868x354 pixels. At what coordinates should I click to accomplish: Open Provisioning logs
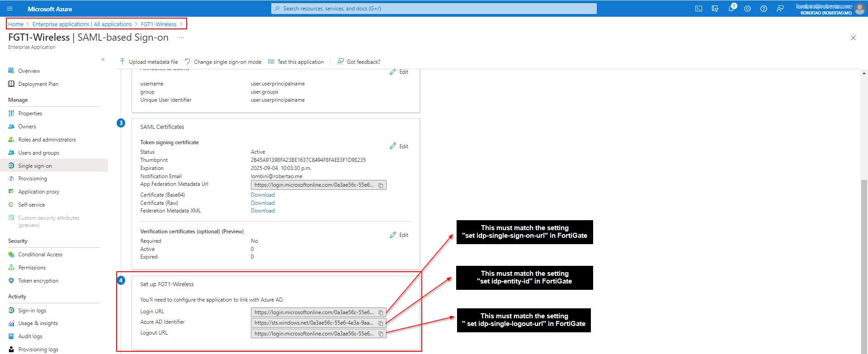coord(38,349)
